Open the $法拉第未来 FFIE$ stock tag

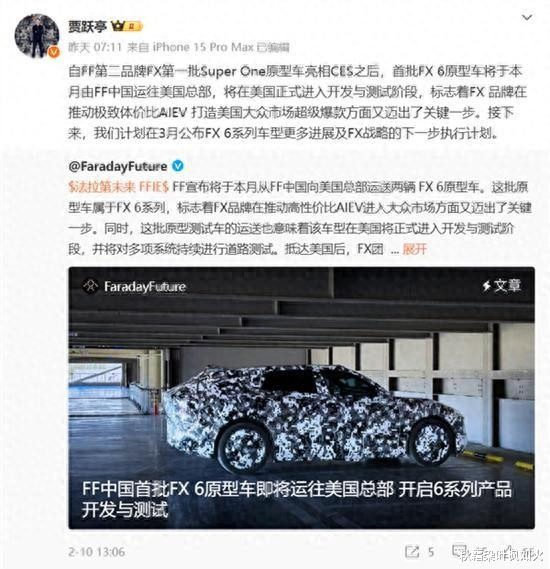119,187
